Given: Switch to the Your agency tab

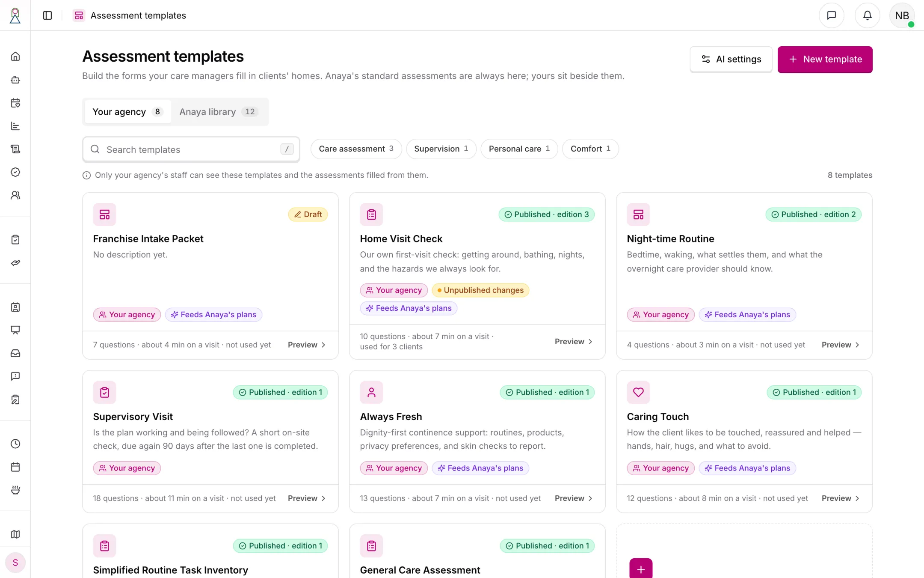Looking at the screenshot, I should pyautogui.click(x=127, y=112).
